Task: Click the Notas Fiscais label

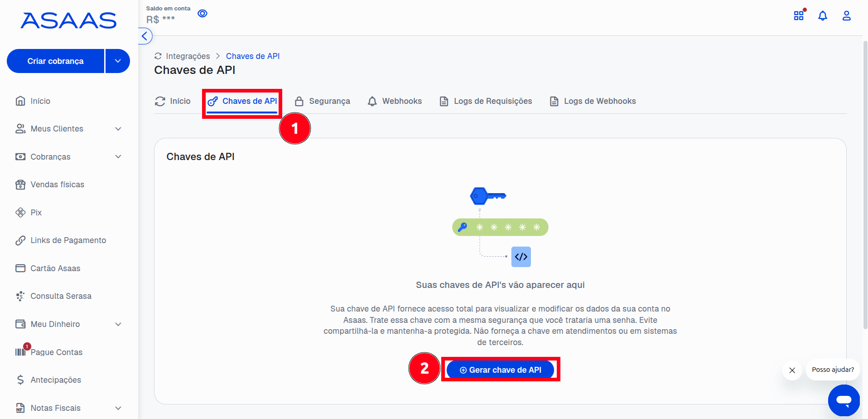Action: (56, 408)
